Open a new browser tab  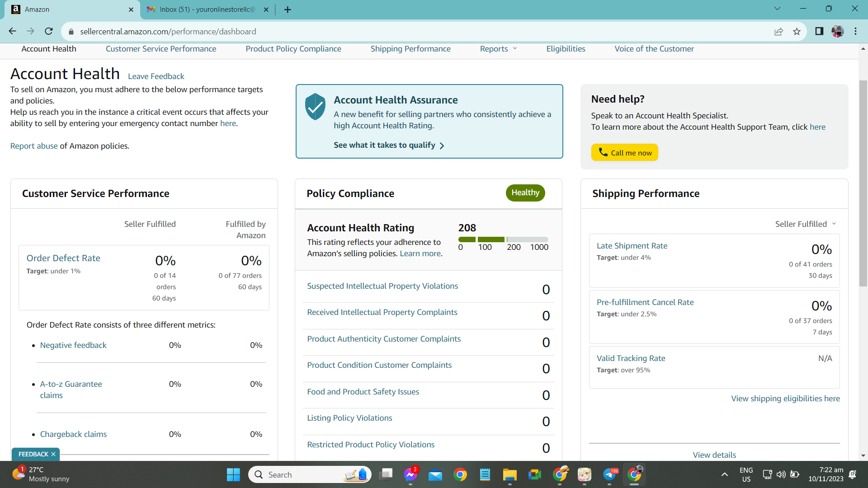pyautogui.click(x=288, y=9)
